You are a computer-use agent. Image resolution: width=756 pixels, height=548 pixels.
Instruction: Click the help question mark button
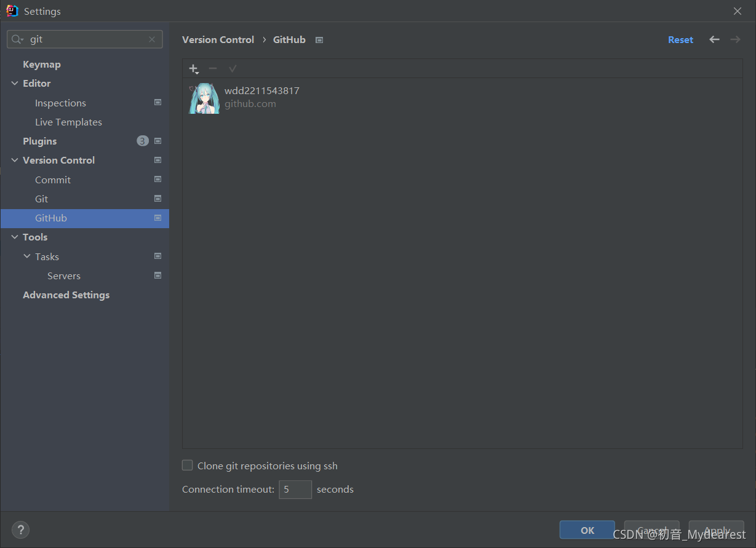point(20,530)
